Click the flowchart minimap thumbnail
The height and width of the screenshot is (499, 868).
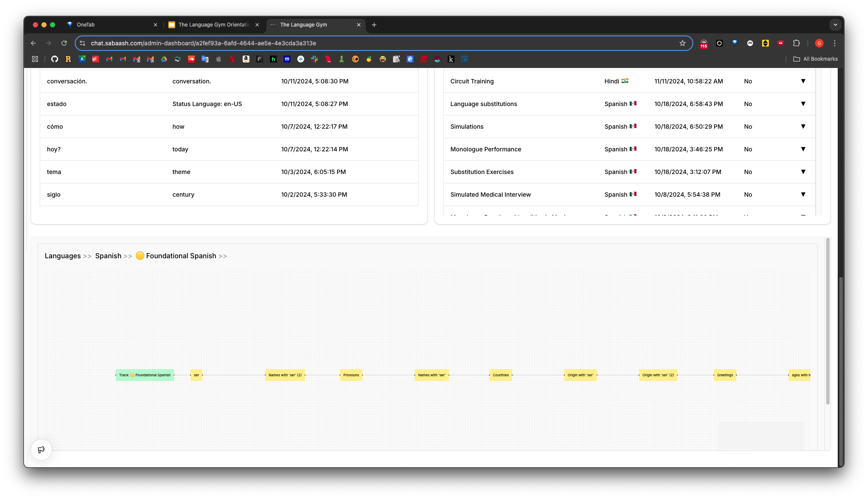coord(761,436)
